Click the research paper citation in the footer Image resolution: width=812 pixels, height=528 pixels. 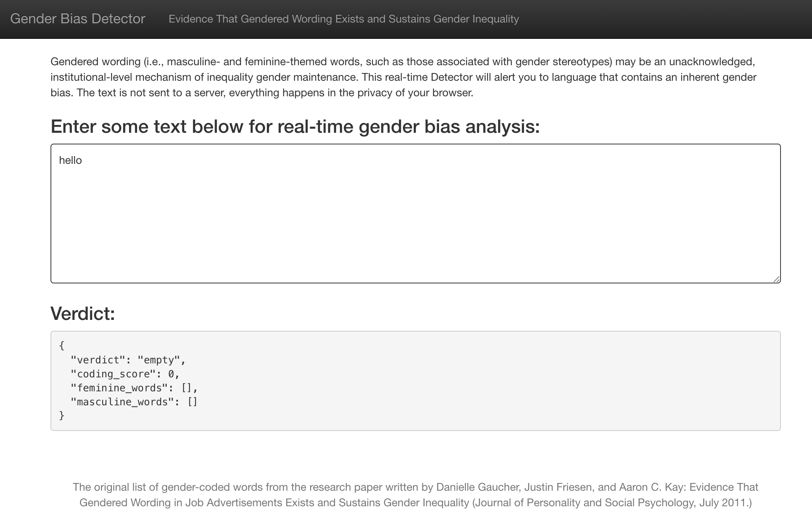pos(416,494)
